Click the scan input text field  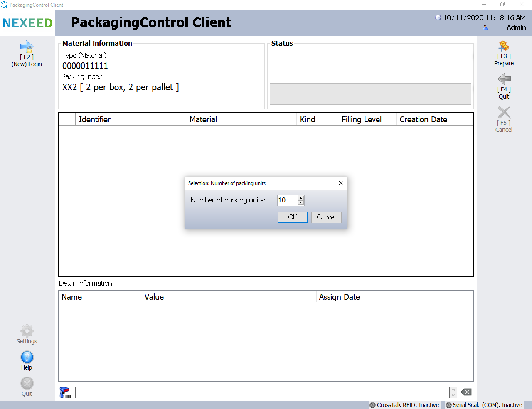point(262,392)
